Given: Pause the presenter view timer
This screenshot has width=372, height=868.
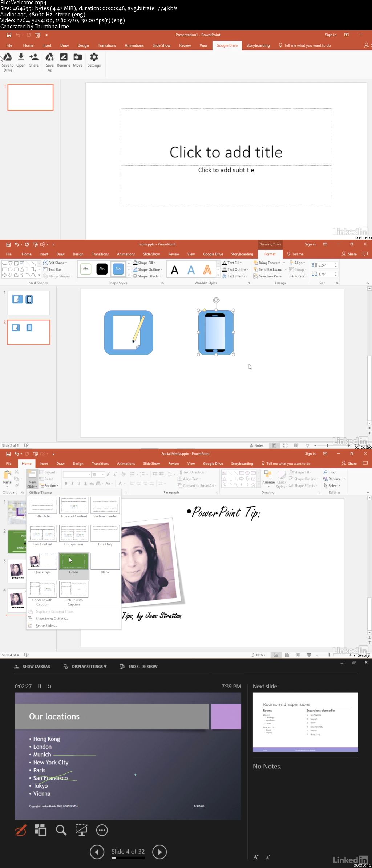Looking at the screenshot, I should (x=39, y=687).
